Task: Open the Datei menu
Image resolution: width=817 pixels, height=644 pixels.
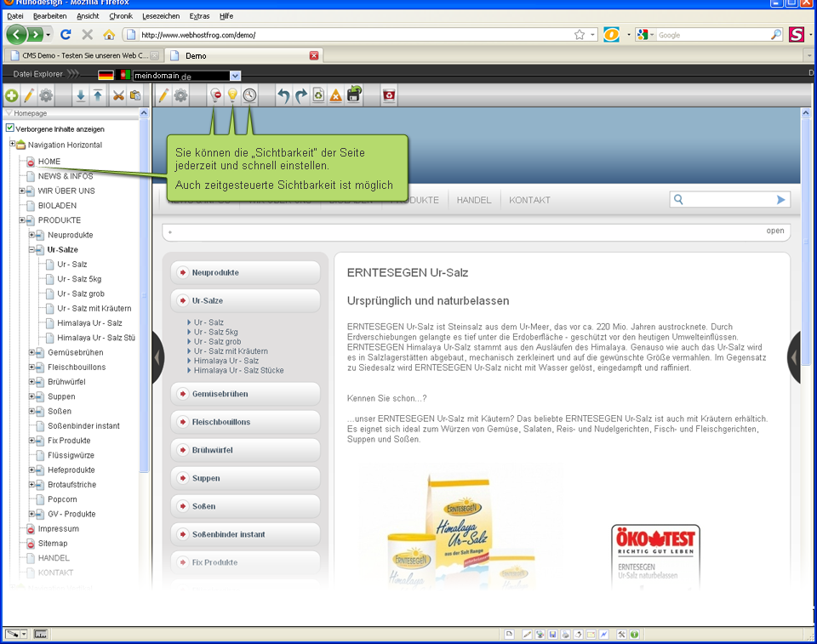Action: pos(15,16)
